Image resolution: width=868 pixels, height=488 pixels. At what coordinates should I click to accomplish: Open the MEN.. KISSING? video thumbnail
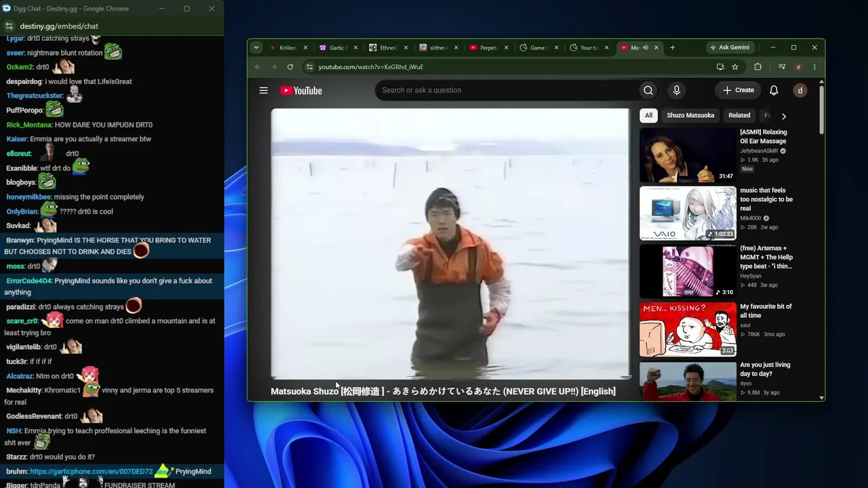pos(688,330)
